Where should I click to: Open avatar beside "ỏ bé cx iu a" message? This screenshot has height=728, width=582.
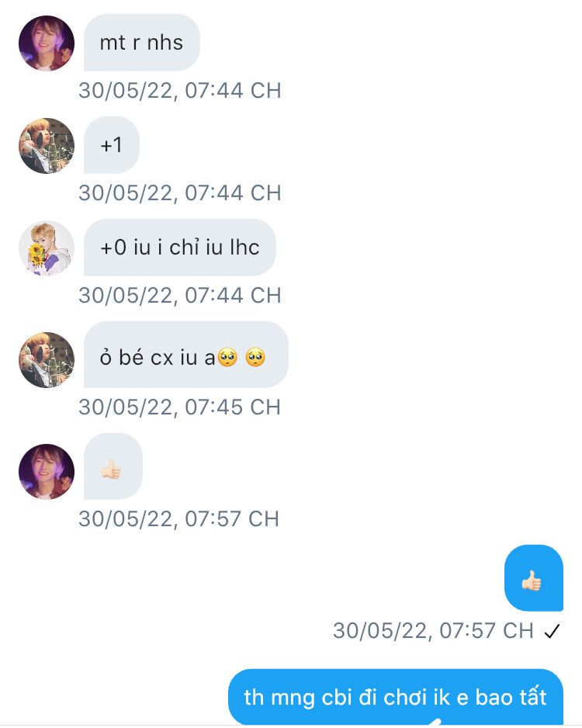[47, 360]
